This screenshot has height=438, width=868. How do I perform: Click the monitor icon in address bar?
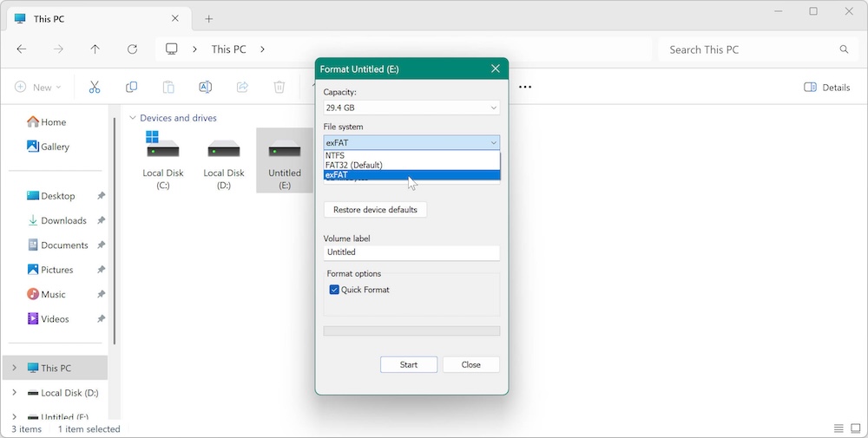[172, 49]
